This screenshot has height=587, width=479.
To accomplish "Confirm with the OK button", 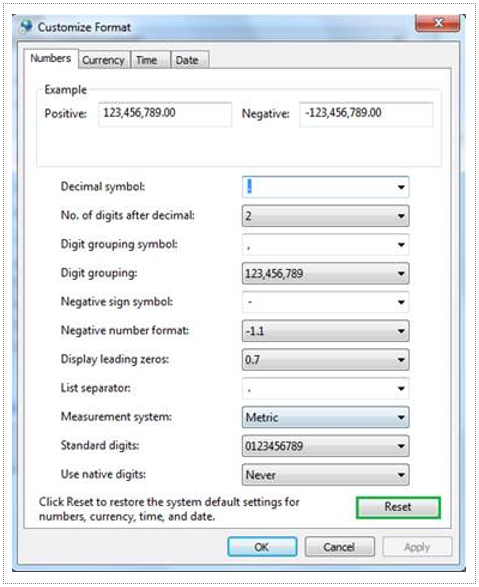I will (x=262, y=547).
